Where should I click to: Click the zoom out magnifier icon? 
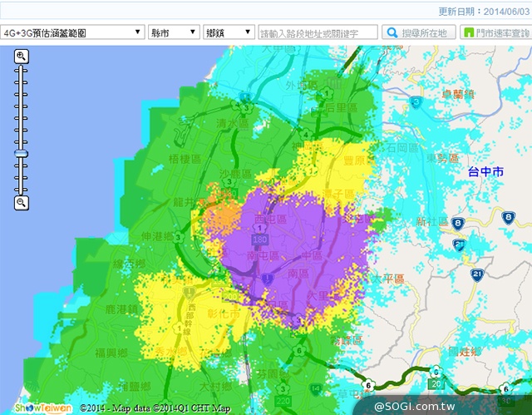click(22, 202)
